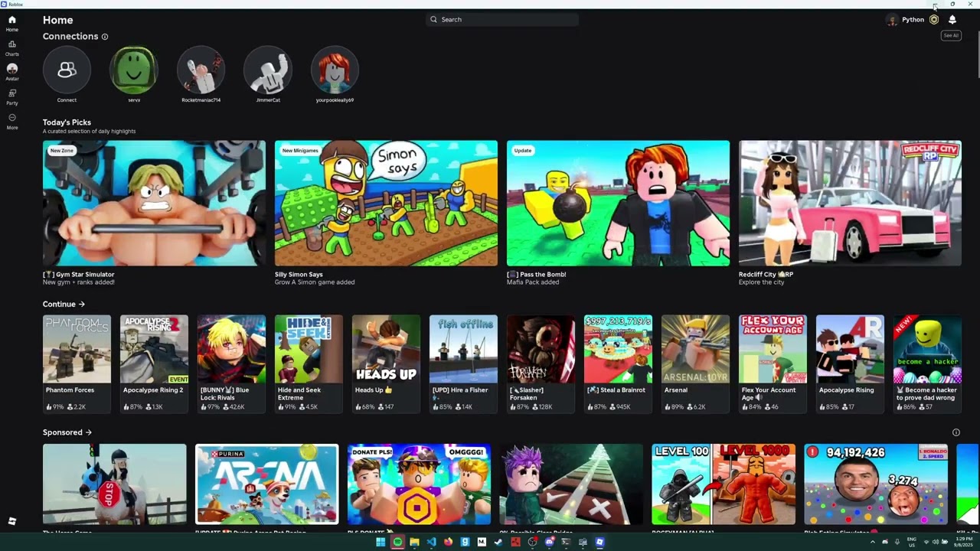Click the search magnifier icon
The width and height of the screenshot is (980, 551).
click(x=434, y=20)
